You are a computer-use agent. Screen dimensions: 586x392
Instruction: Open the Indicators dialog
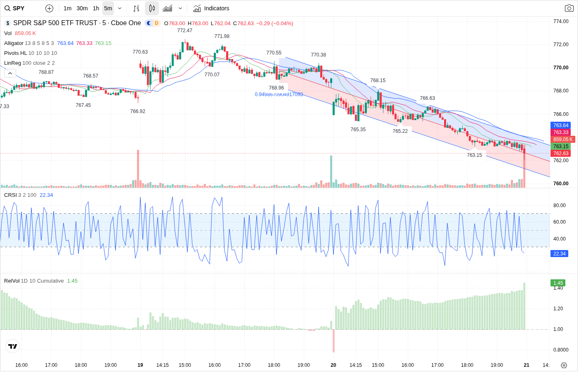pos(211,8)
